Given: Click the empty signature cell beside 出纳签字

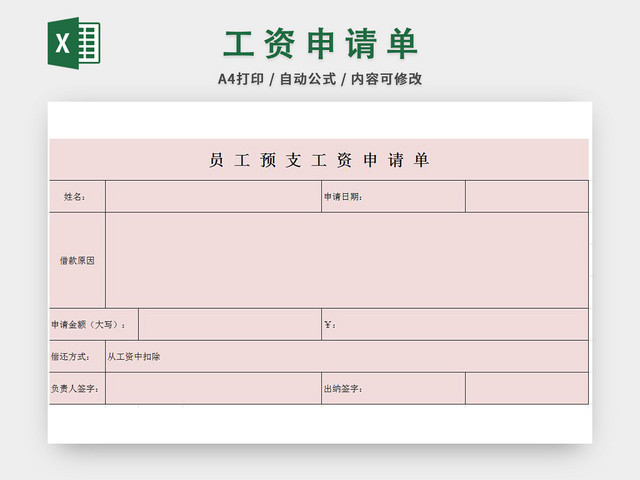Looking at the screenshot, I should click(527, 388).
